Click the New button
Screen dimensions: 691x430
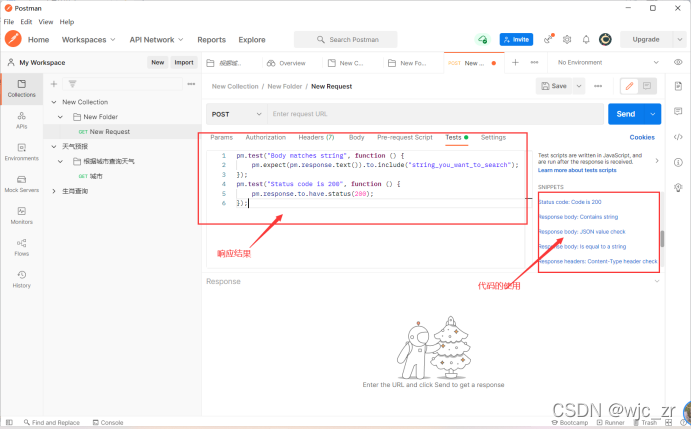158,63
